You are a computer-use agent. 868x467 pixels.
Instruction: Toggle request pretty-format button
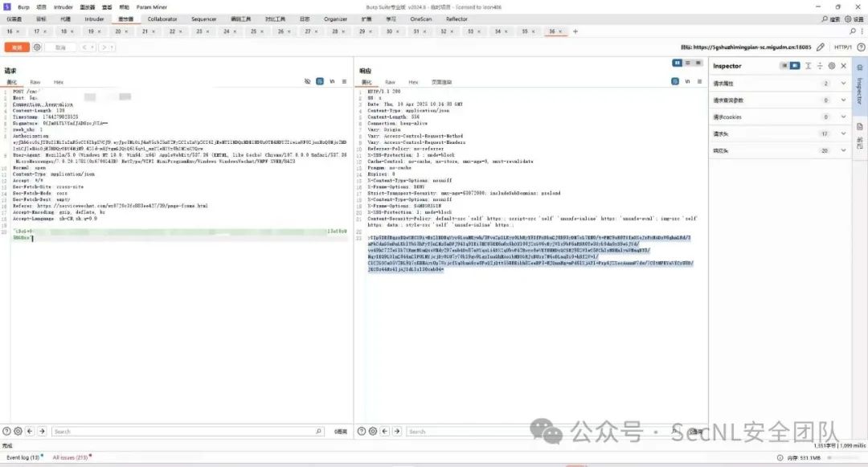[x=320, y=81]
